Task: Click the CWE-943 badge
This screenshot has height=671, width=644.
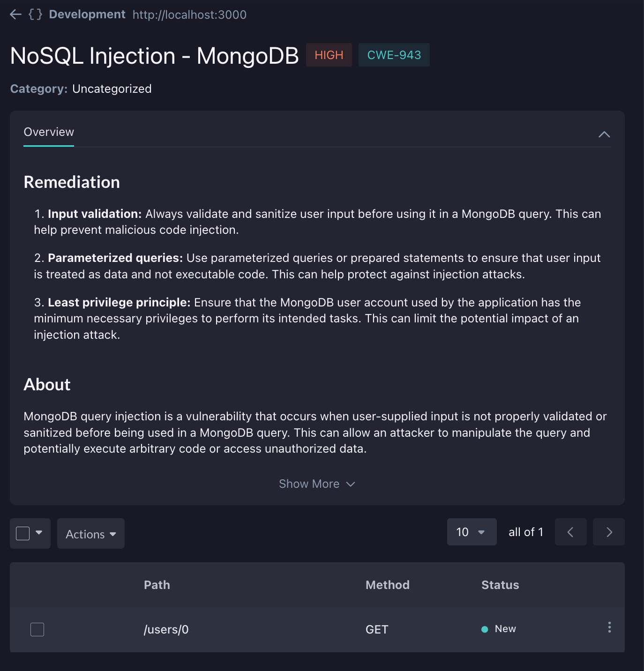Action: (394, 55)
